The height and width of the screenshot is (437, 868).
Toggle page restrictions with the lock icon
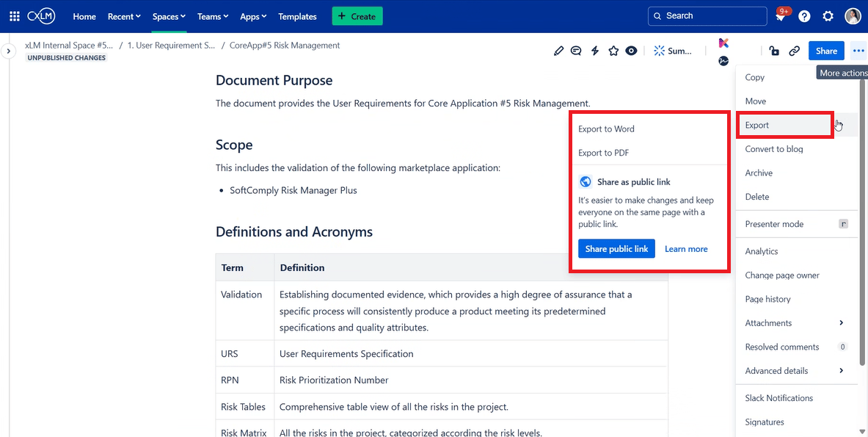coord(774,51)
